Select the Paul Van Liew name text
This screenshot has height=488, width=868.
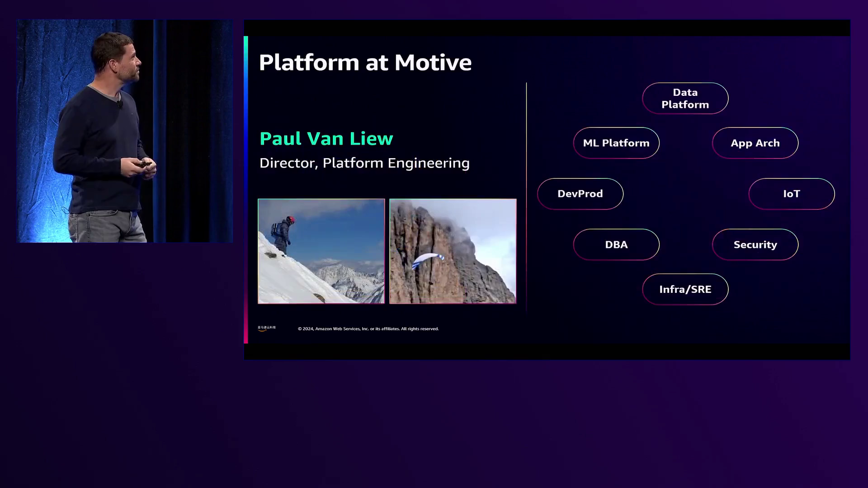(x=326, y=139)
